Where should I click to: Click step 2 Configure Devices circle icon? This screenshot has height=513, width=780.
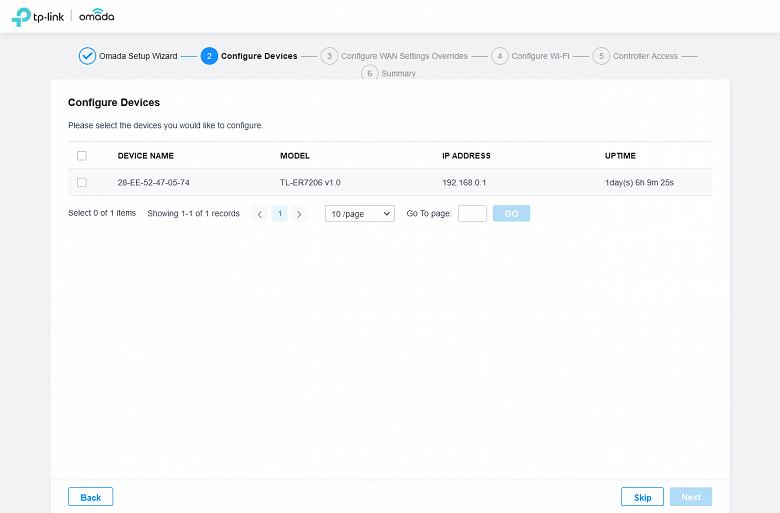click(209, 56)
